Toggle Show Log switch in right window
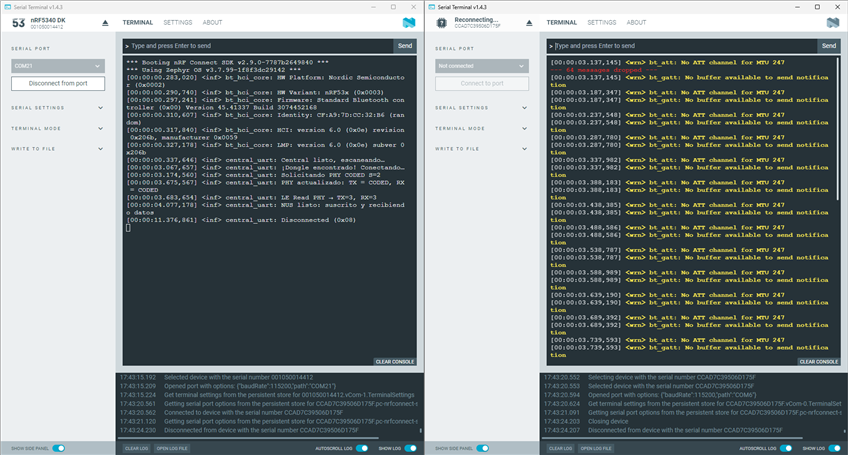 pos(834,448)
